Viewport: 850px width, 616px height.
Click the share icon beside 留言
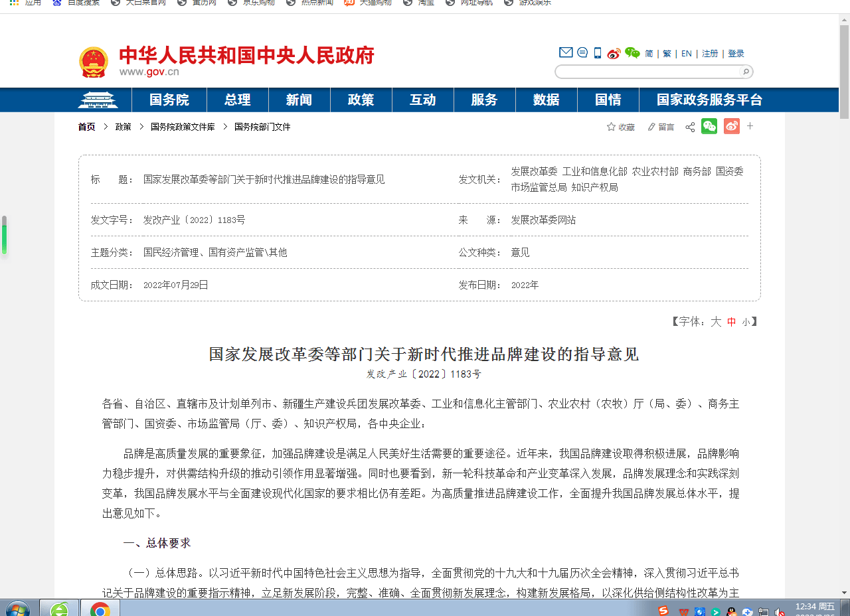pyautogui.click(x=690, y=127)
